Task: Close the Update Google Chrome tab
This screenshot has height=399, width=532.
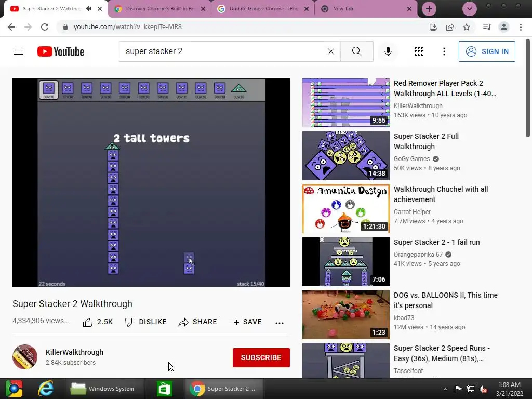Action: [x=307, y=9]
